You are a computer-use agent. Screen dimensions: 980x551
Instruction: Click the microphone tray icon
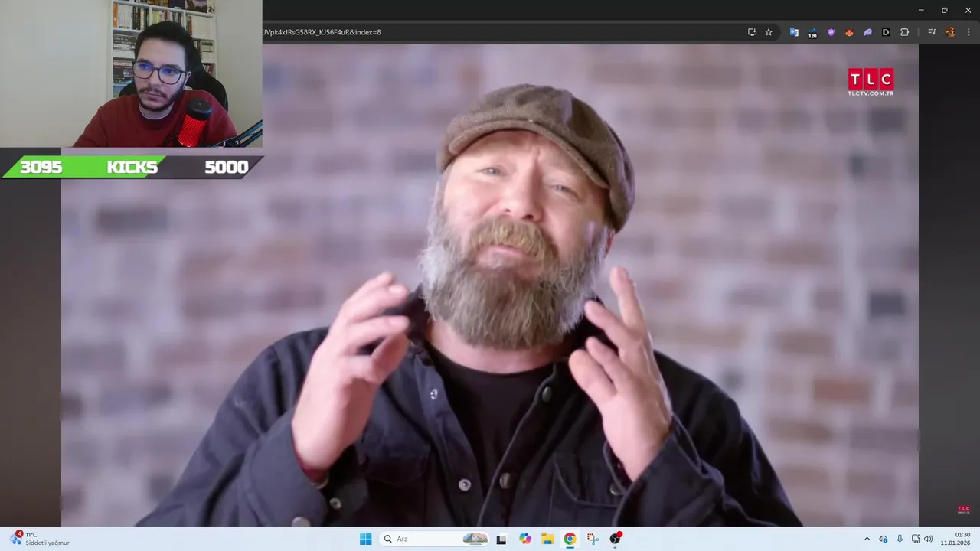click(x=900, y=539)
